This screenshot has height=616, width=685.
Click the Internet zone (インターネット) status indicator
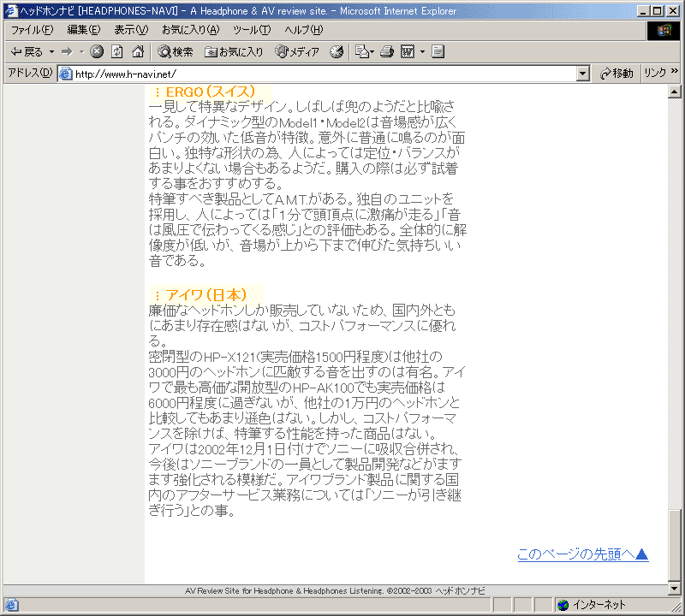click(593, 605)
